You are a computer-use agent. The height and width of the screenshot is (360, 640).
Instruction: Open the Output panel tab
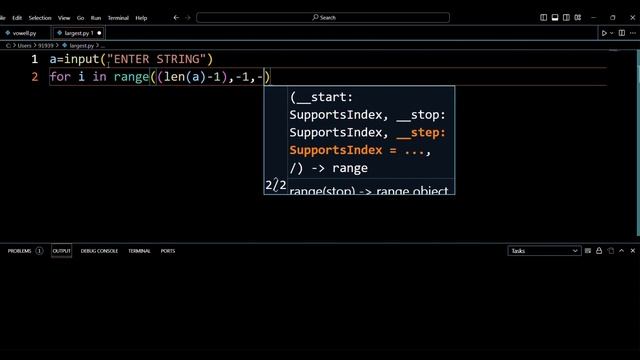click(x=62, y=251)
